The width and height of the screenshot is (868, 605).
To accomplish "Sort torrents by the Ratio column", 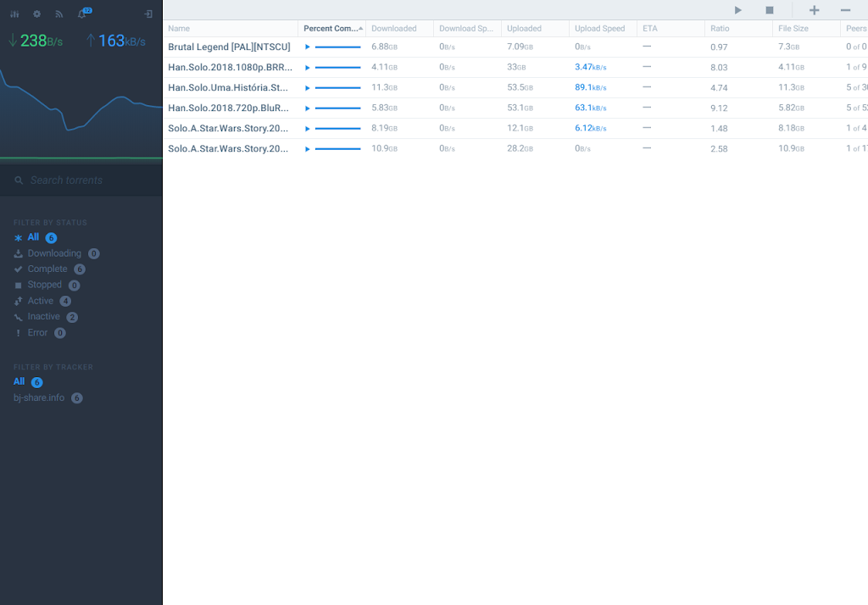I will (720, 29).
